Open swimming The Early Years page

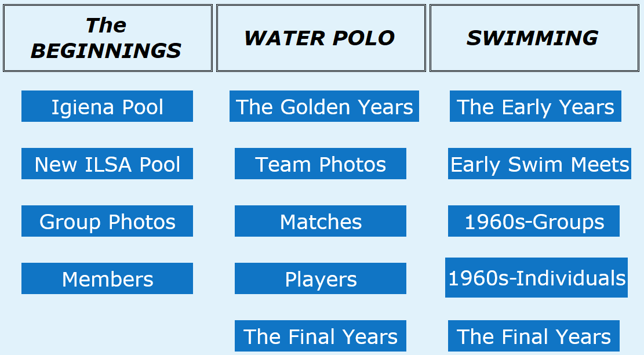(x=536, y=106)
